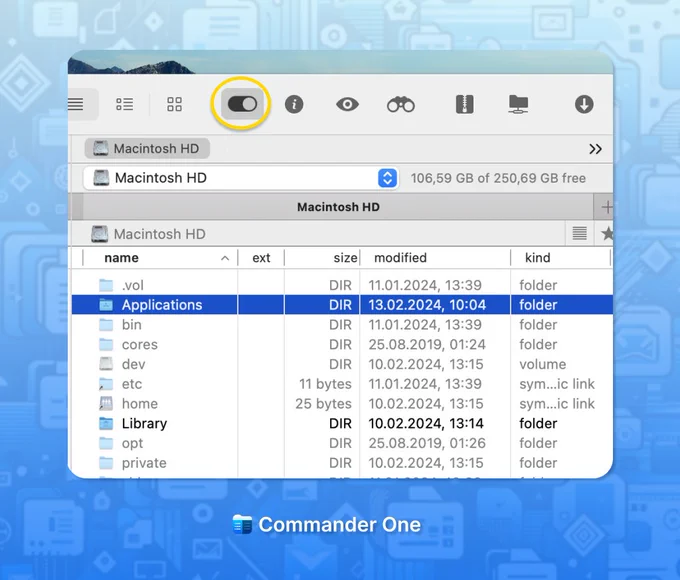Sort by the ext column header

pyautogui.click(x=261, y=258)
